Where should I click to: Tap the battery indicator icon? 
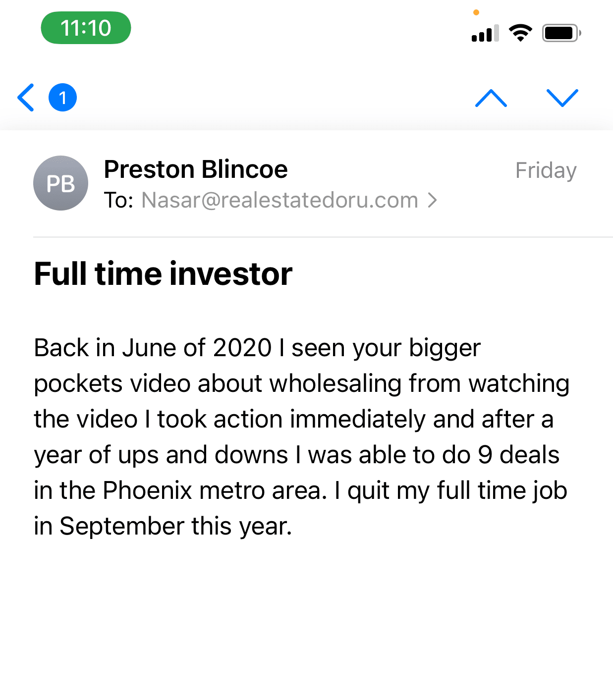click(561, 33)
